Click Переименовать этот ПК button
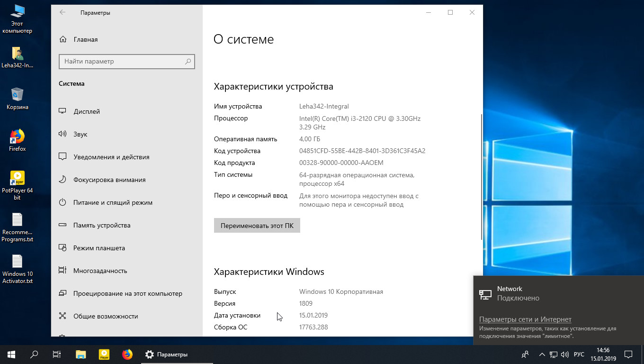Viewport: 644px width, 364px height. tap(257, 226)
